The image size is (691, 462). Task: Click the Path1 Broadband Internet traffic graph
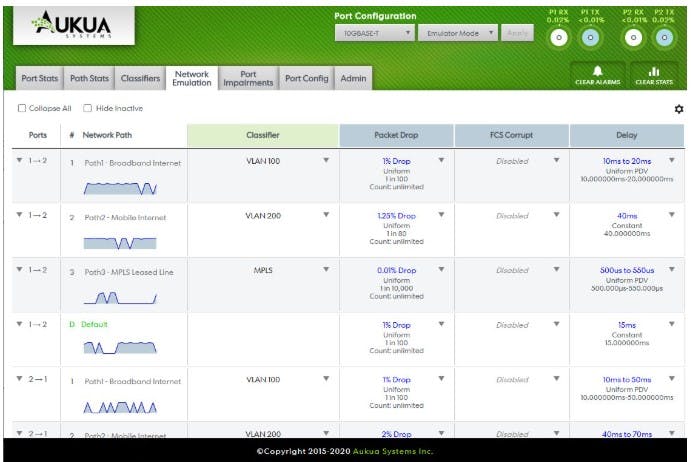click(120, 187)
